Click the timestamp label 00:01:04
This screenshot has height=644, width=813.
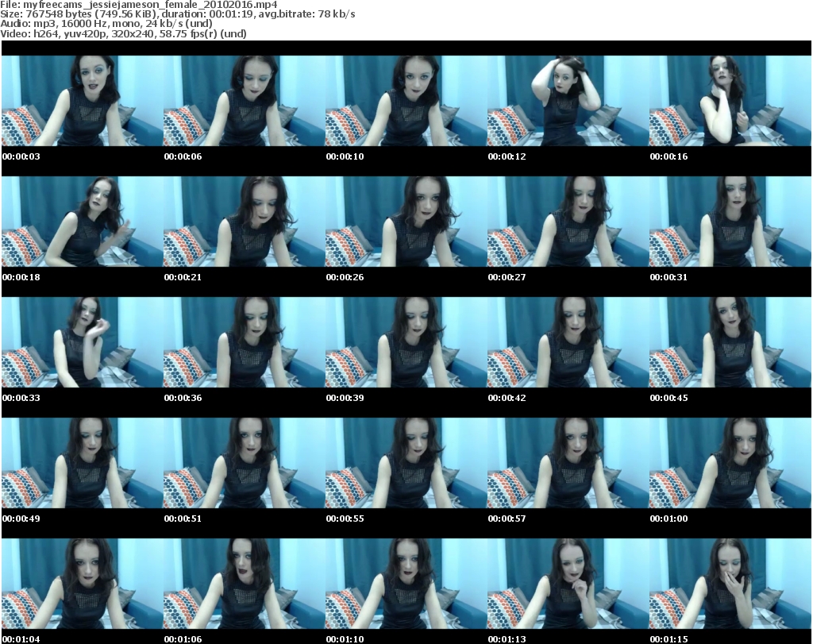click(x=21, y=639)
